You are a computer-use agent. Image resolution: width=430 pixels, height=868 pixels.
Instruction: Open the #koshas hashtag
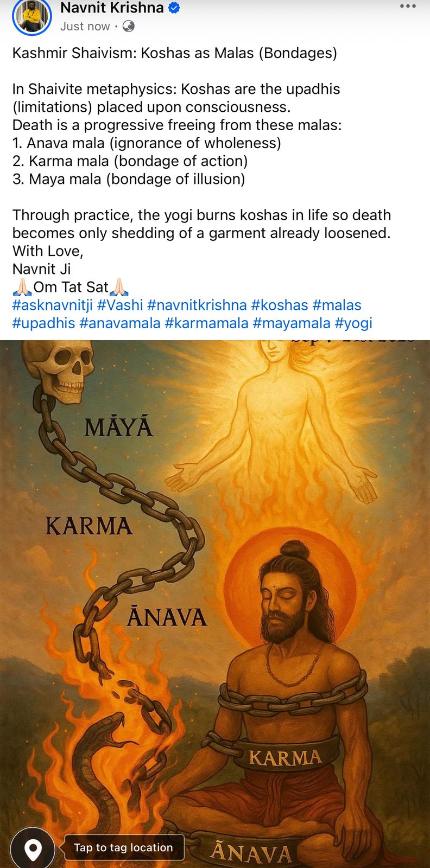tap(280, 305)
